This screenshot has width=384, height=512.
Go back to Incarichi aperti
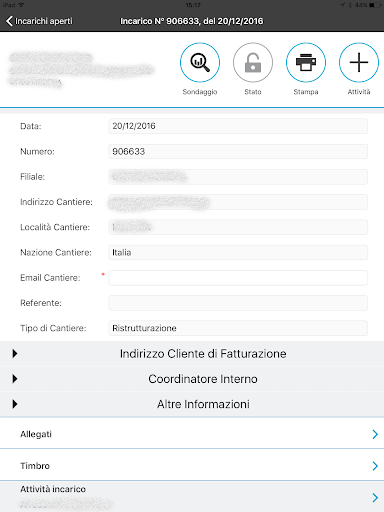39,21
